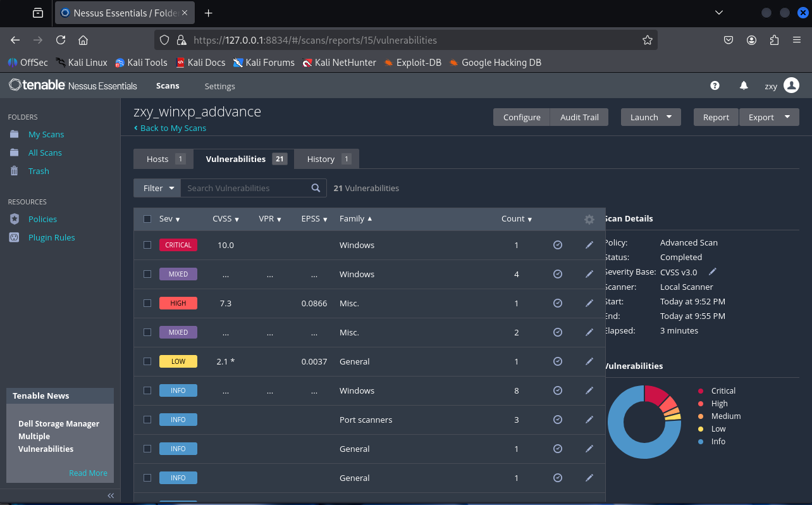Click the Info blue legend swatch

(x=701, y=442)
